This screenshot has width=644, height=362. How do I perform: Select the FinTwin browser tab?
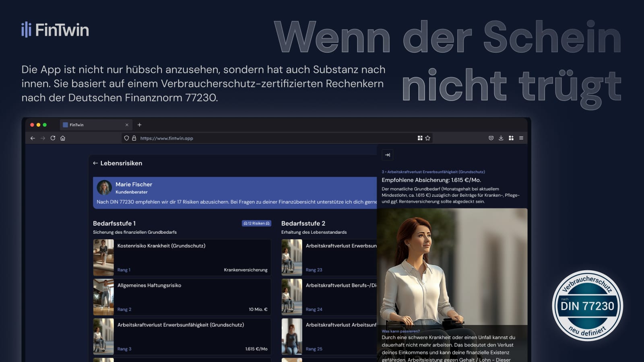point(96,125)
